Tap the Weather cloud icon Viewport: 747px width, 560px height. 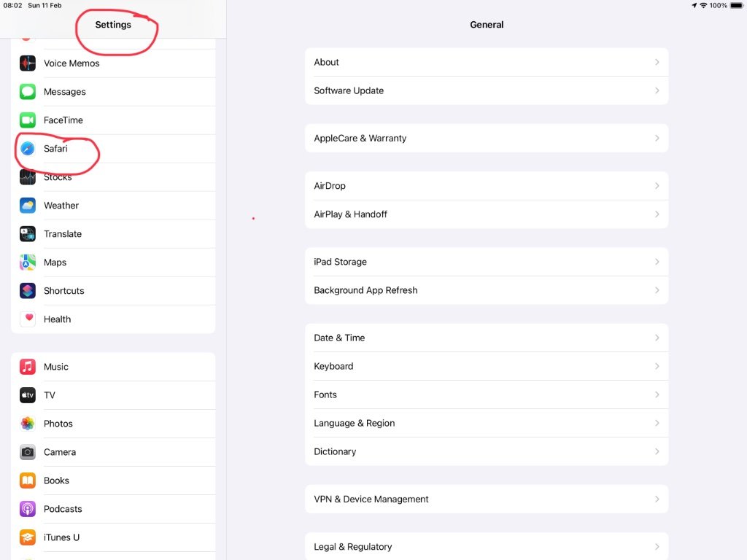(28, 205)
